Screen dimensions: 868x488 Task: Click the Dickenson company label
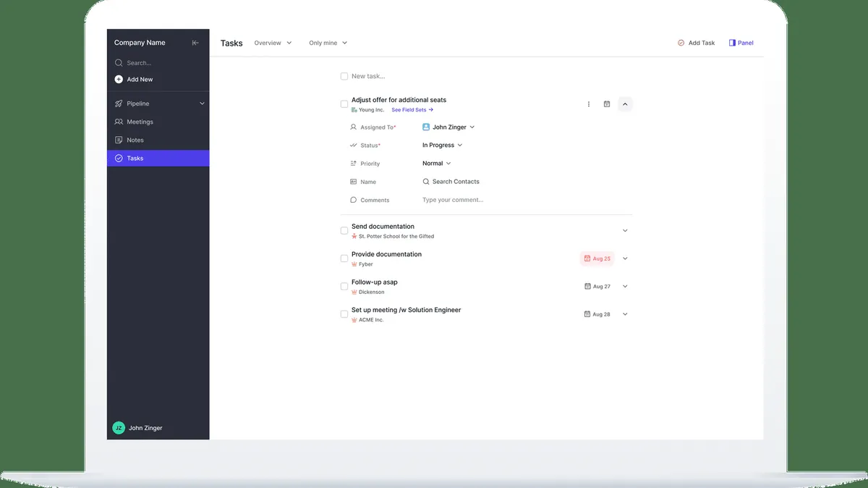[x=372, y=292]
